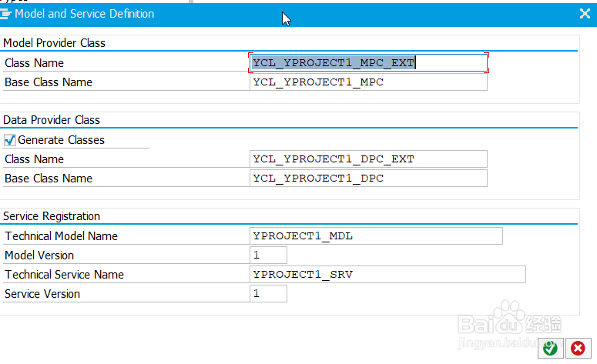Cancel using the red X icon button
Image resolution: width=597 pixels, height=364 pixels.
pos(578,348)
